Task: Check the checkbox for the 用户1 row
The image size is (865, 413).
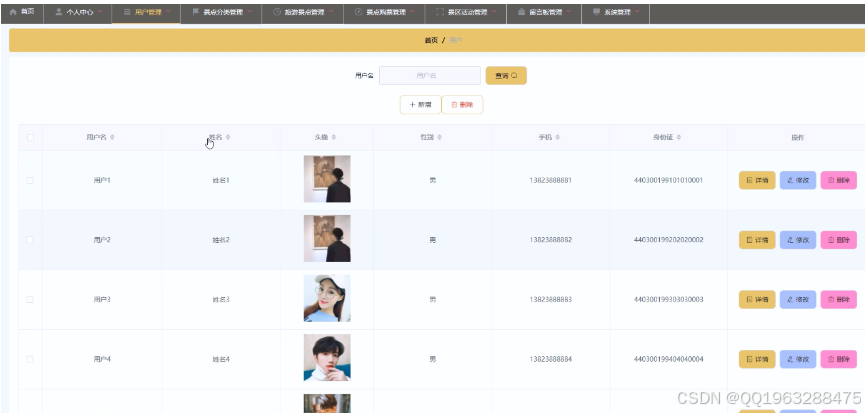Action: [30, 180]
